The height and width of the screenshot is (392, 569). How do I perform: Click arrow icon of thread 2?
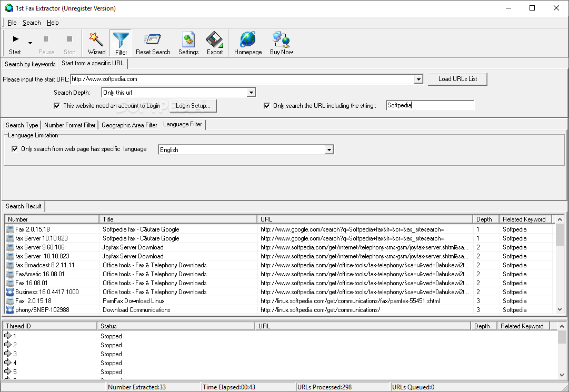pyautogui.click(x=7, y=345)
